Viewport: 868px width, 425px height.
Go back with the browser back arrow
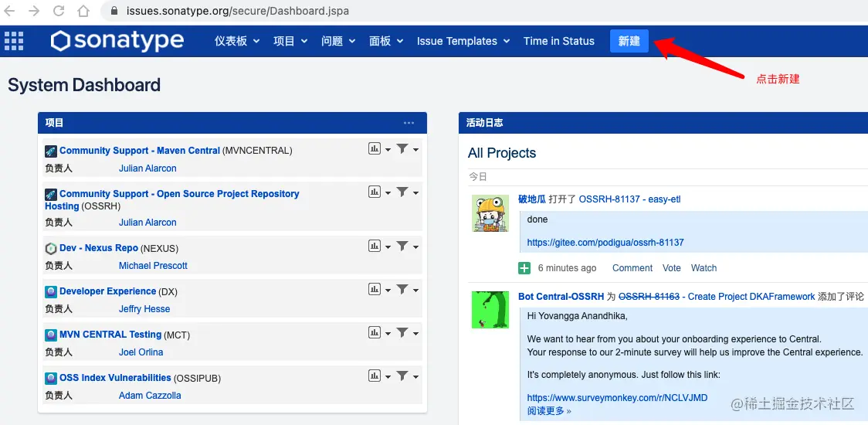click(10, 11)
